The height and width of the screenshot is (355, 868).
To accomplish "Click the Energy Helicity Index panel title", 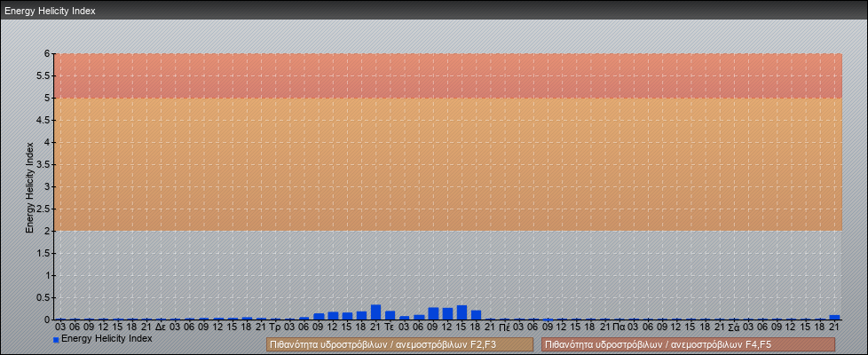I will (x=50, y=11).
